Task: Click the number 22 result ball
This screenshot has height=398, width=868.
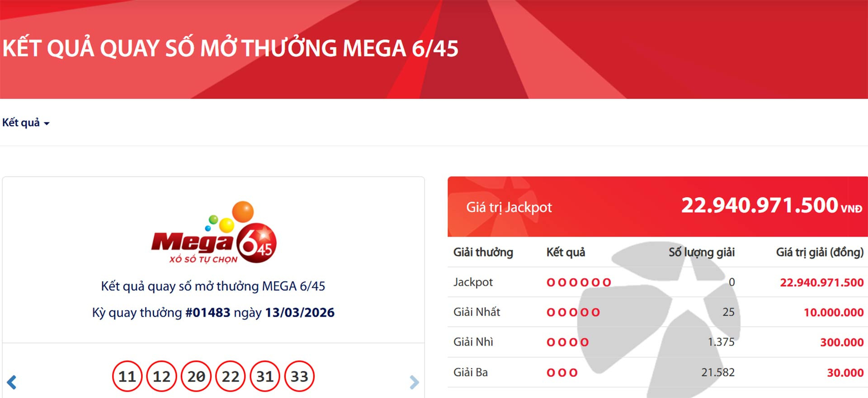Action: 231,376
